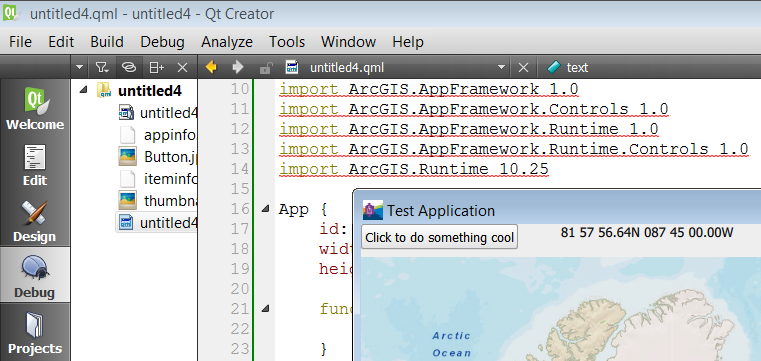Open the Help menu
Image resolution: width=761 pixels, height=361 pixels.
pos(408,42)
